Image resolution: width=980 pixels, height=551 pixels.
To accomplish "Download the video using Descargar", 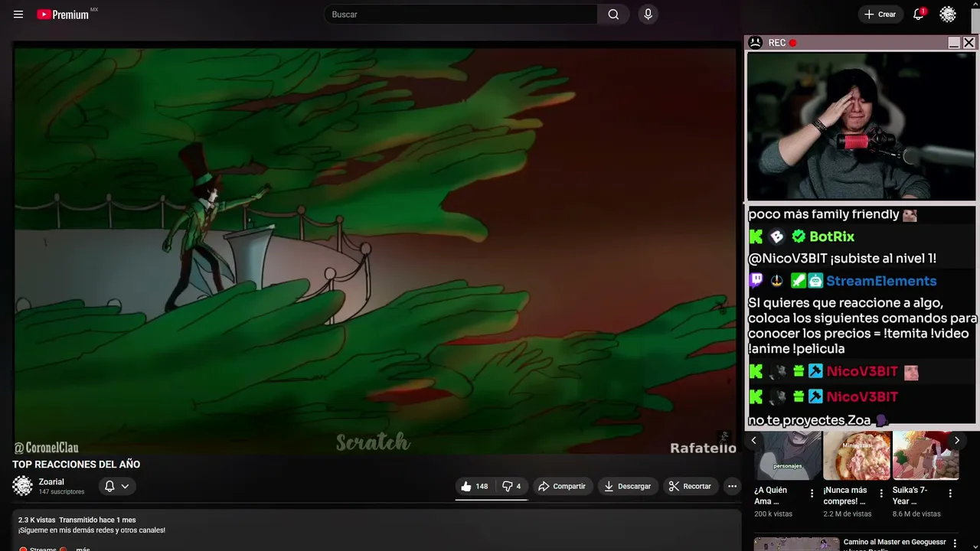I will click(627, 486).
